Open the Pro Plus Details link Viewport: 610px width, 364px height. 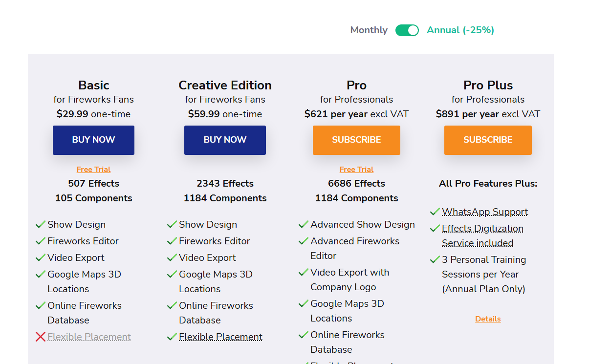(488, 319)
